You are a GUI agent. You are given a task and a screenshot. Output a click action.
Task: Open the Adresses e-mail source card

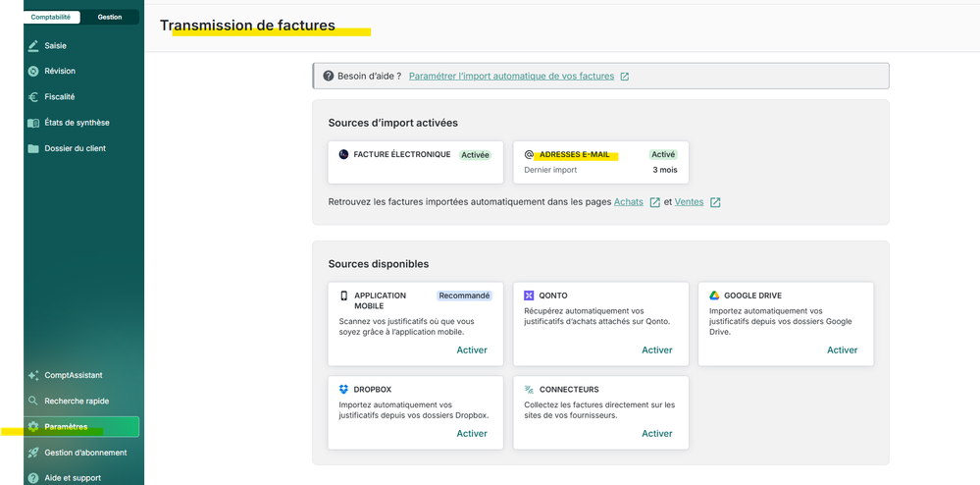(600, 162)
